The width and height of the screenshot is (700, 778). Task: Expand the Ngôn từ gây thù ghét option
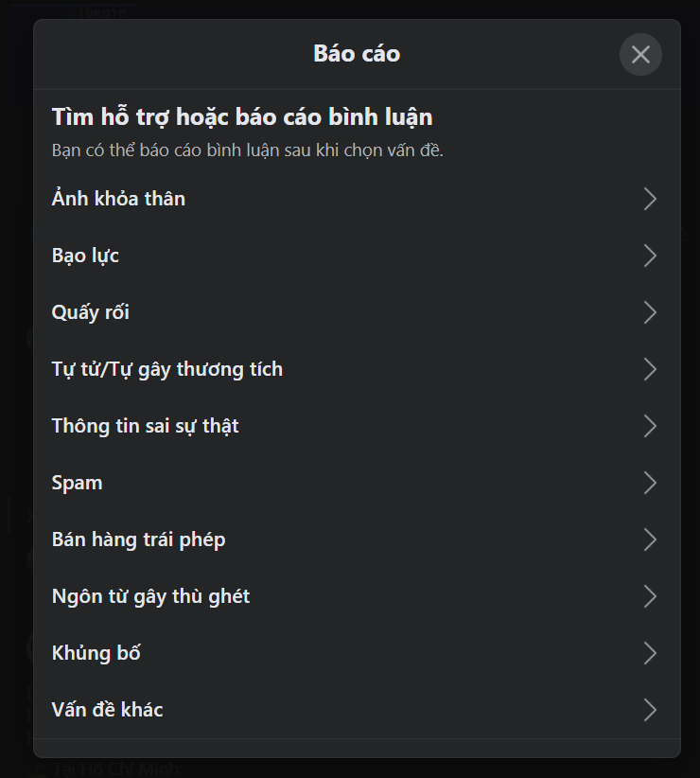650,596
